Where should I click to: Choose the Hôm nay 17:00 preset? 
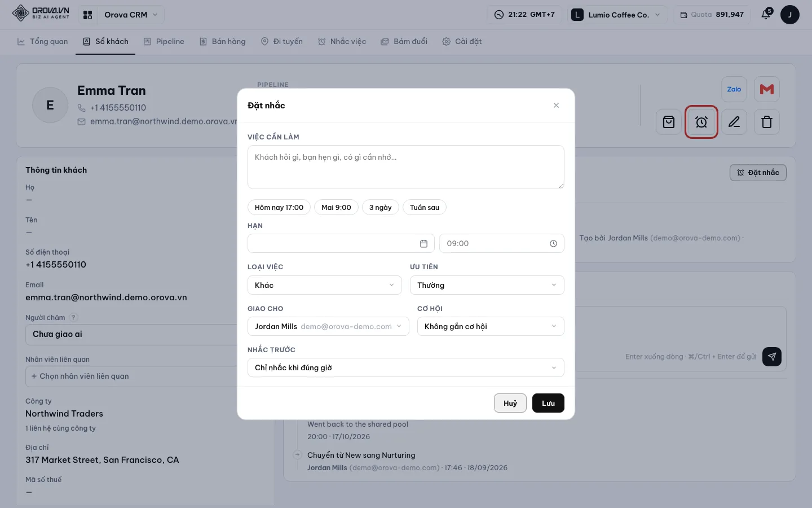click(279, 207)
